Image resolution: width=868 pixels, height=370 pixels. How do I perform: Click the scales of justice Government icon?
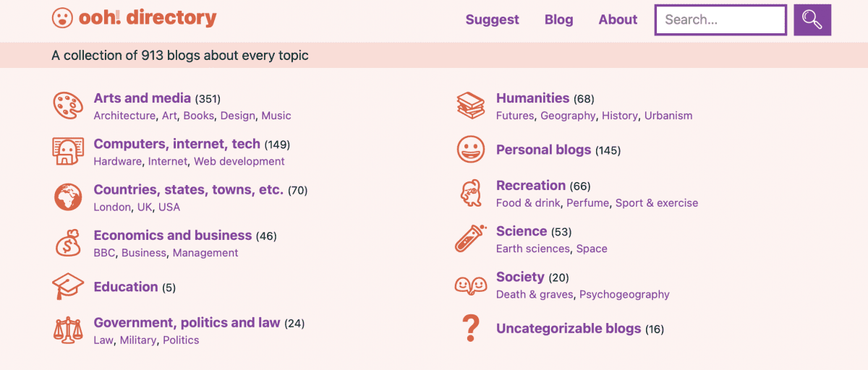(x=68, y=330)
